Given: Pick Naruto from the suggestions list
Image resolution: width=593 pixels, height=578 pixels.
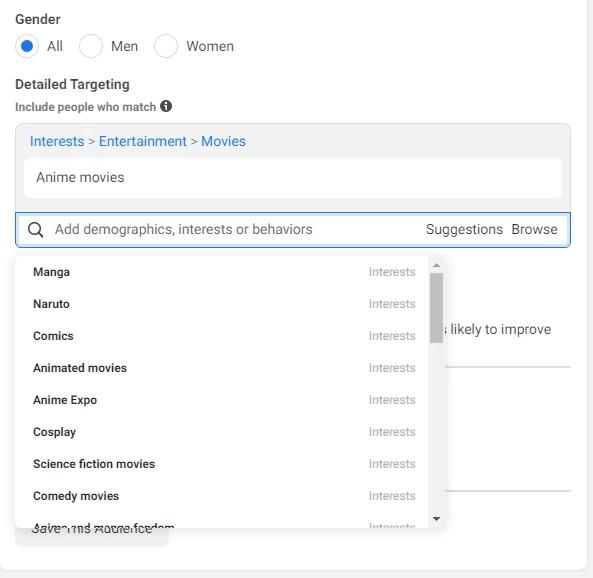Looking at the screenshot, I should click(x=222, y=304).
